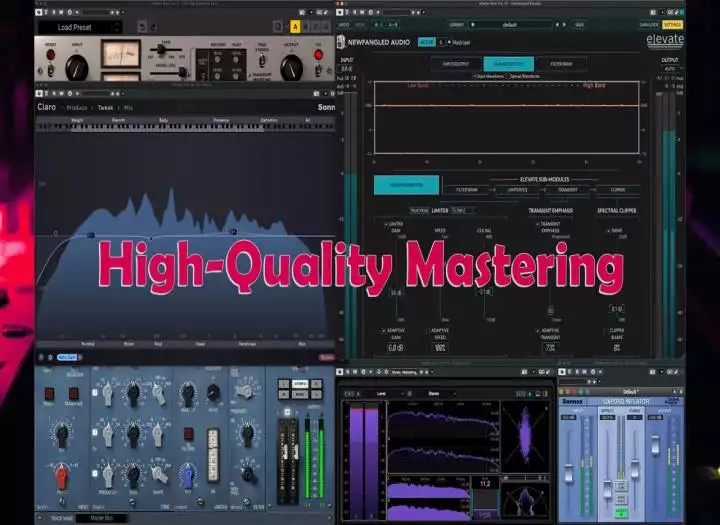Switch Claro to Mix view

(128, 107)
